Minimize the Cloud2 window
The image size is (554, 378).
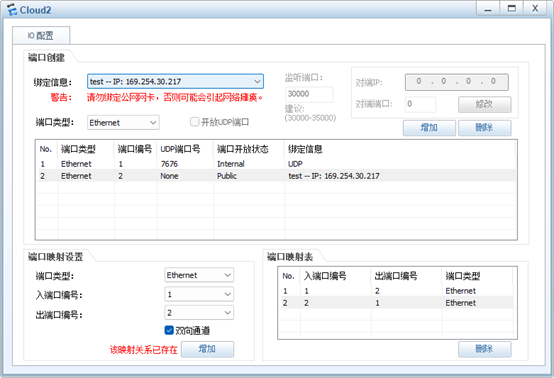(488, 9)
